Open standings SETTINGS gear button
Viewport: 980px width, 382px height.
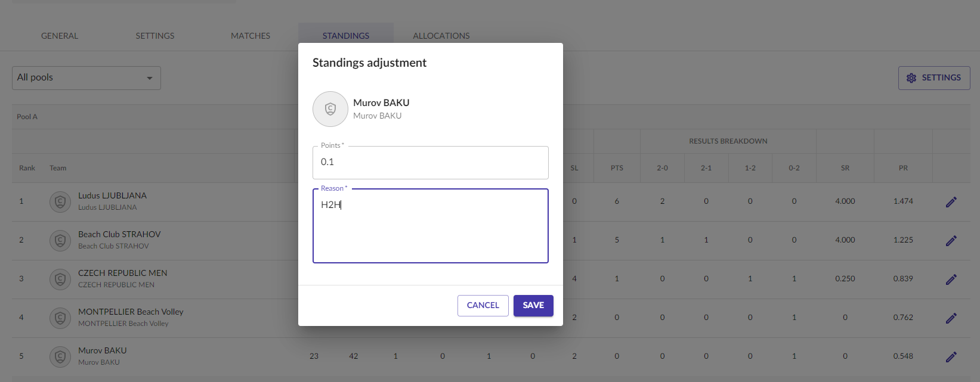tap(934, 78)
